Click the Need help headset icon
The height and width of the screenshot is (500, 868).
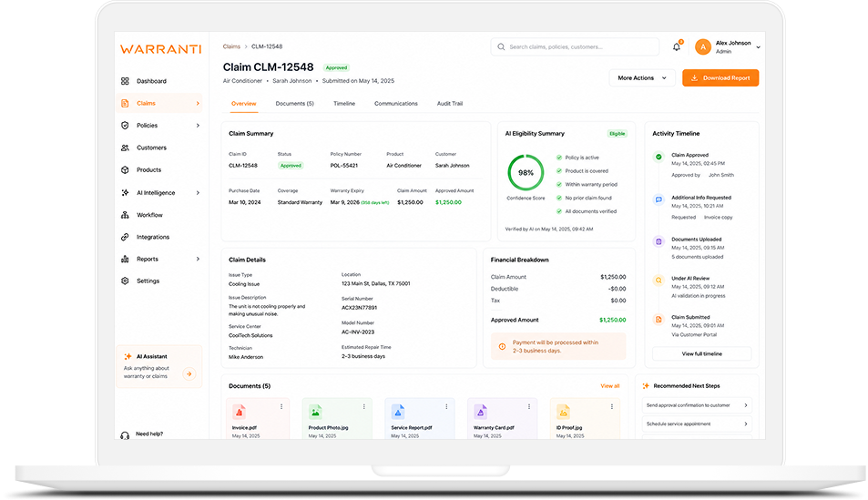[x=125, y=435]
